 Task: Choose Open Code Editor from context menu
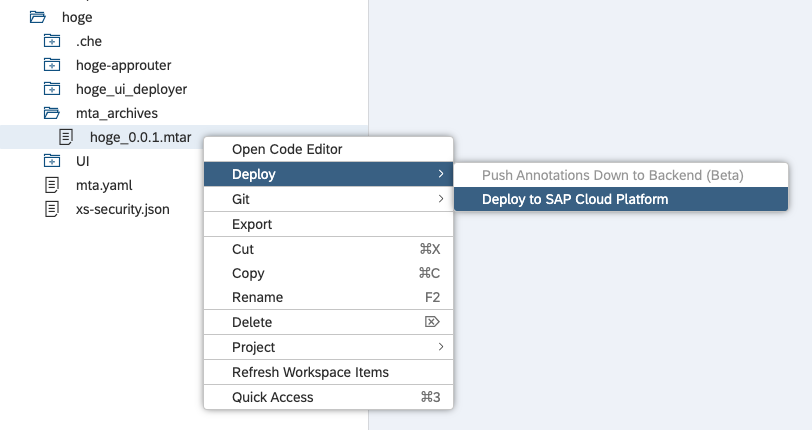coord(287,149)
